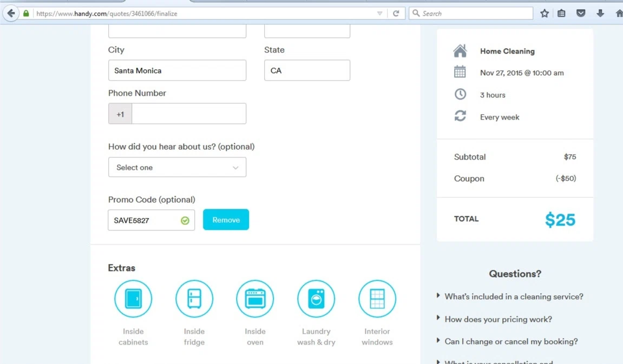
Task: Bookmark this page with the star icon
Action: [545, 14]
